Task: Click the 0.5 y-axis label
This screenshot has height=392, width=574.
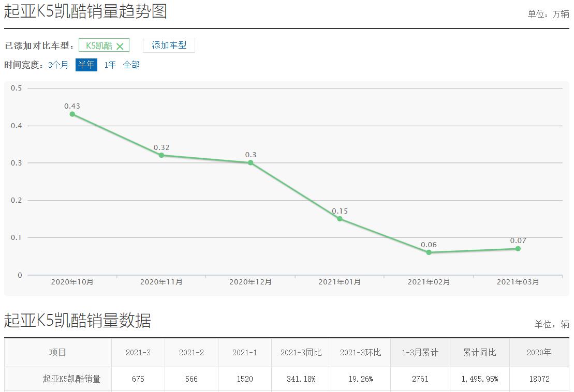Action: coord(16,88)
